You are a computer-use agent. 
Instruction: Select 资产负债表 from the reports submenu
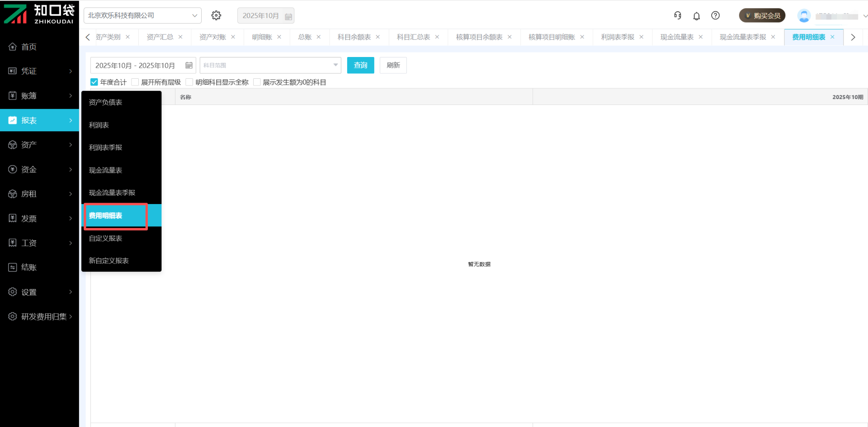[105, 102]
